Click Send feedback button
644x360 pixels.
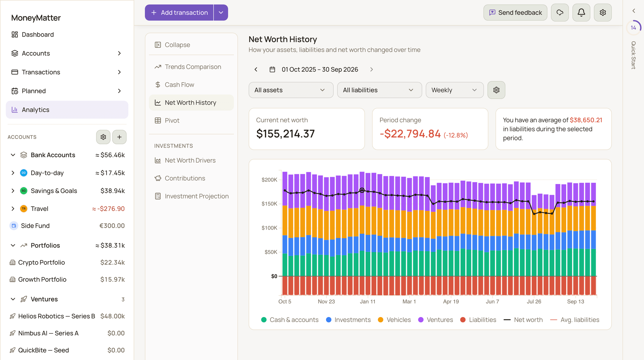coord(515,12)
